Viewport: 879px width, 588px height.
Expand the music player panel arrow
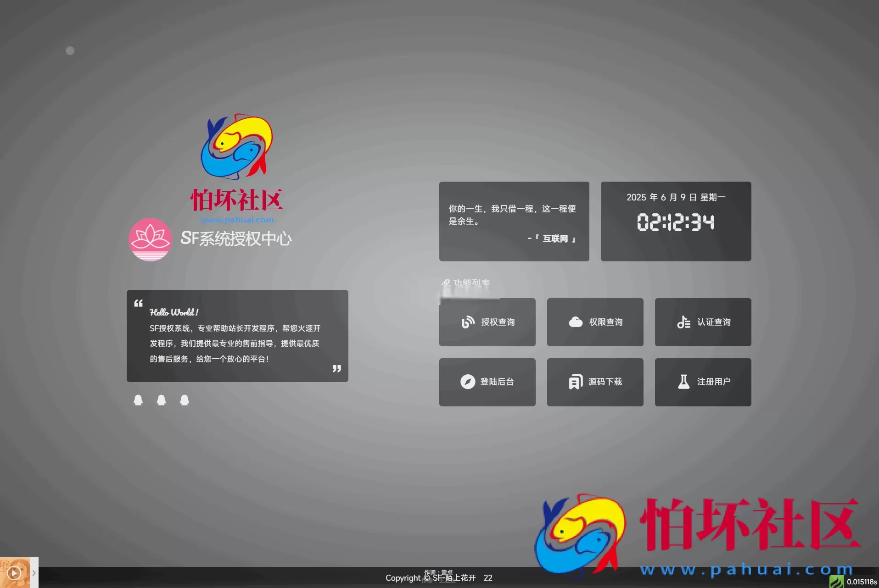tap(34, 573)
